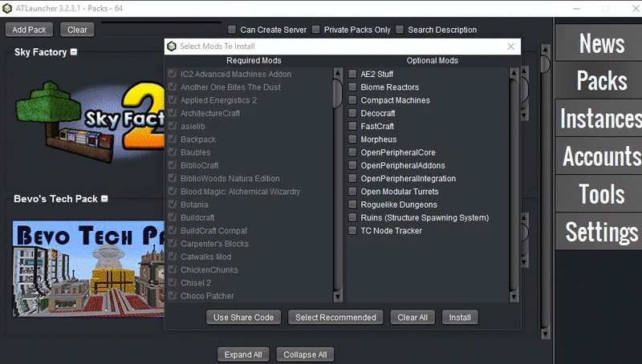Switch to the Packs tab
Viewport: 642px width, 364px height.
pos(599,80)
